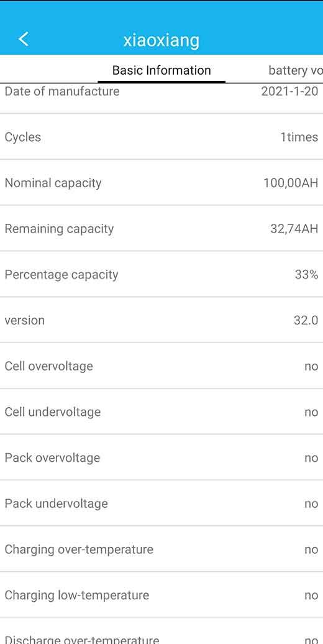
Task: Select the Cell overvoltage status row
Action: click(161, 366)
